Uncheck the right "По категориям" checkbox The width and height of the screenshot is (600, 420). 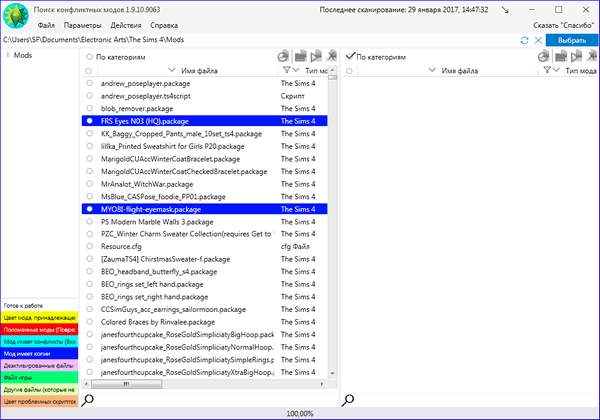(x=350, y=57)
